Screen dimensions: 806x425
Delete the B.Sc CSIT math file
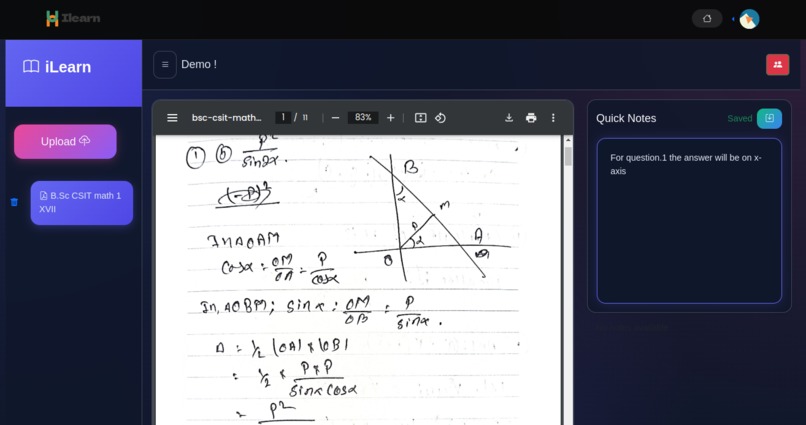coord(14,202)
